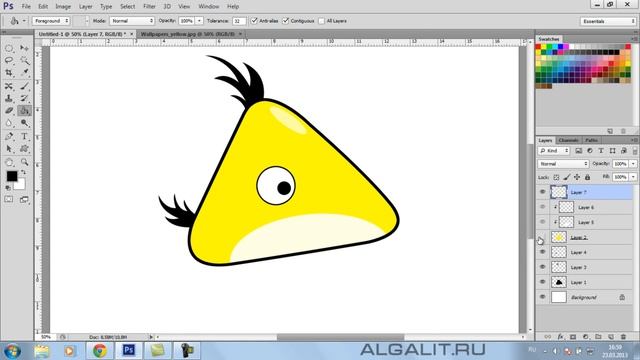Select the Eyedropper tool
Viewport: 640px width, 360px height.
24,73
